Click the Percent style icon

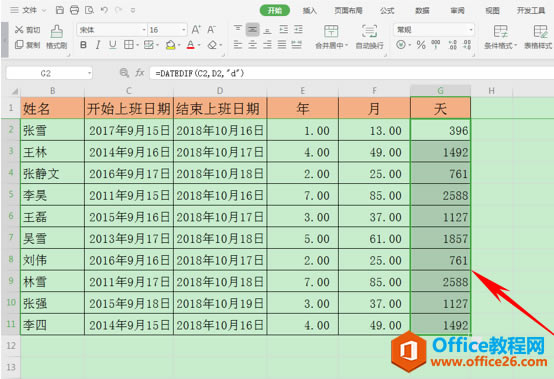click(420, 45)
